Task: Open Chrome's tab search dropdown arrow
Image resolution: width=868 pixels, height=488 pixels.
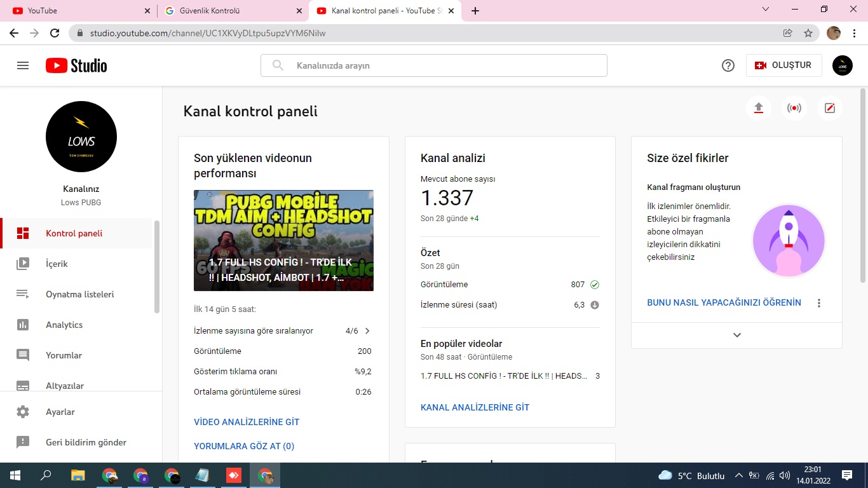Action: coord(765,9)
